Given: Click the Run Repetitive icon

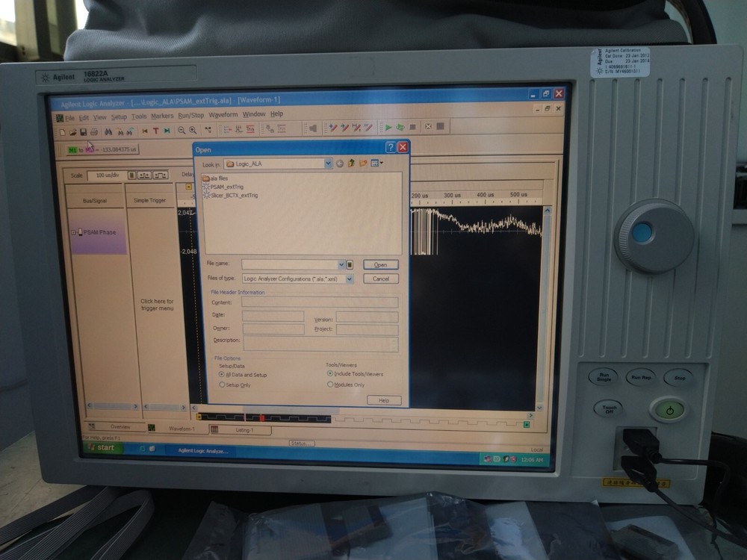Looking at the screenshot, I should (400, 127).
